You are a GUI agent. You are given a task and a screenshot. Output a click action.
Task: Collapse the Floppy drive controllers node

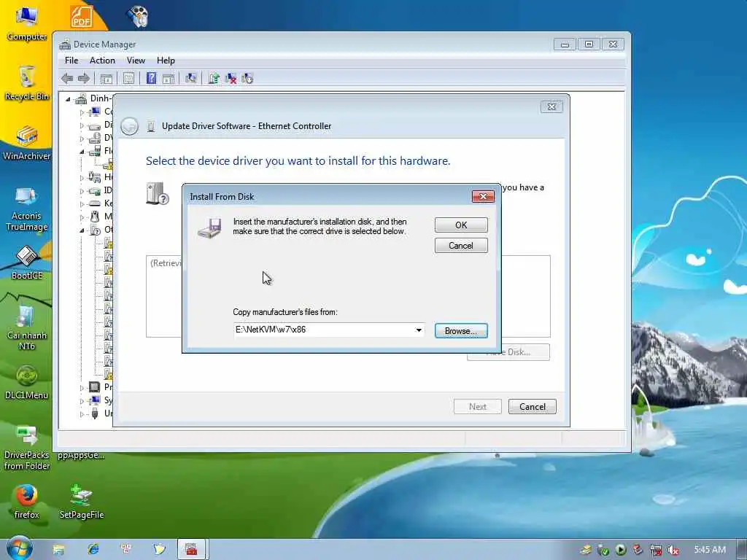(82, 152)
